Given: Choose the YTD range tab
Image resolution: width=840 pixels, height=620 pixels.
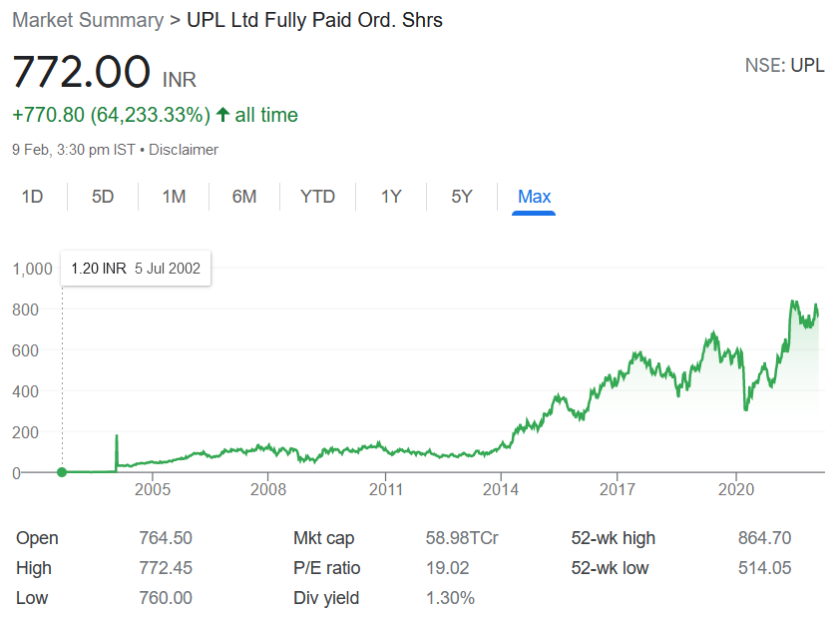Looking at the screenshot, I should click(317, 197).
